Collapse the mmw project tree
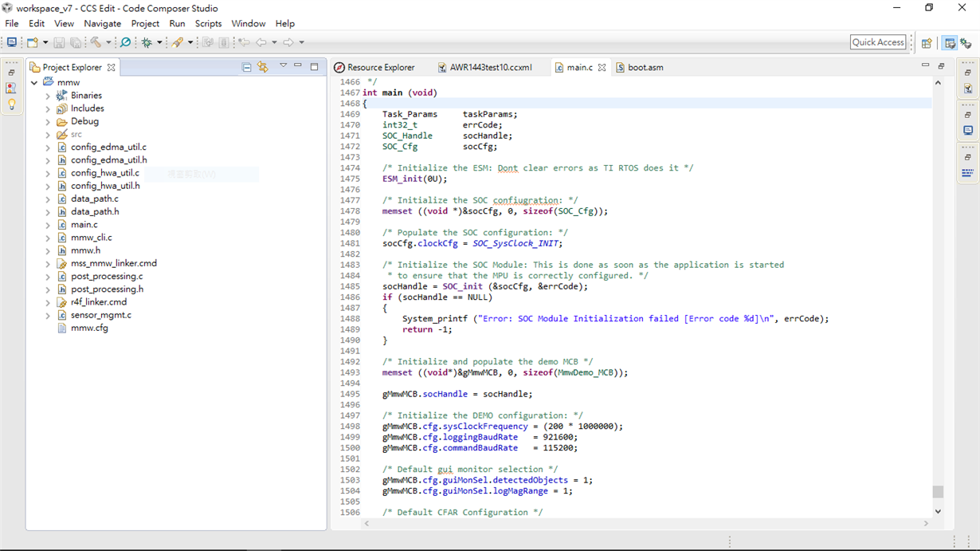The height and width of the screenshot is (551, 980). point(34,83)
